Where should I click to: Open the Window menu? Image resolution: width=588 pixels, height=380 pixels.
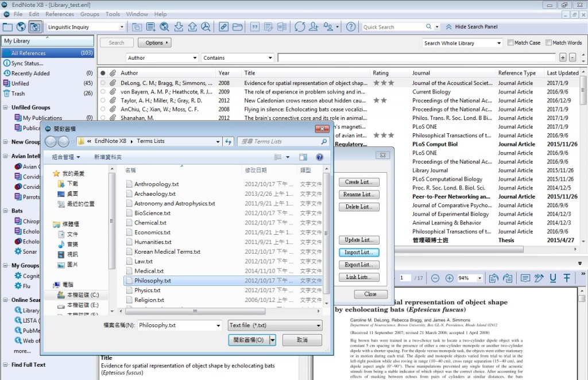click(x=137, y=14)
